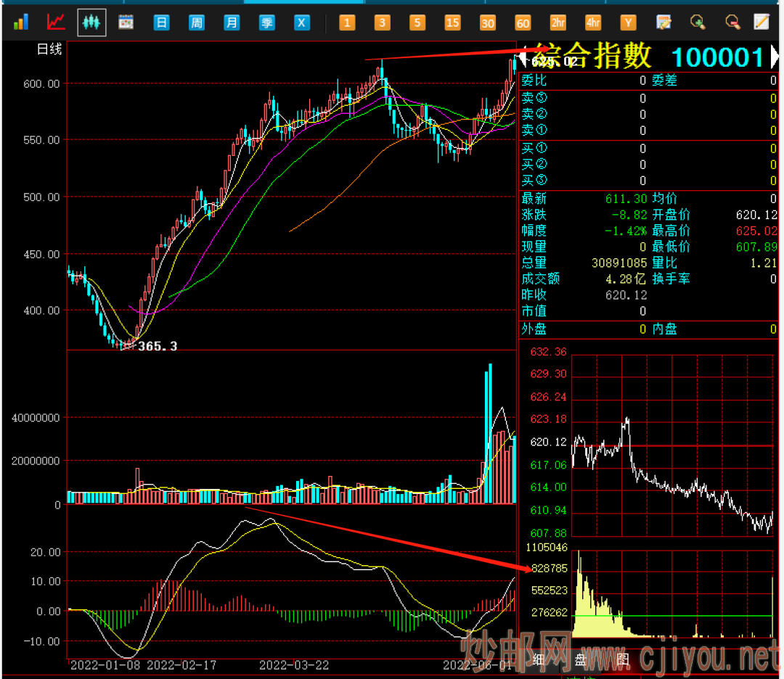Open the calendar icon in toolbar
Image resolution: width=784 pixels, height=679 pixels.
[126, 22]
